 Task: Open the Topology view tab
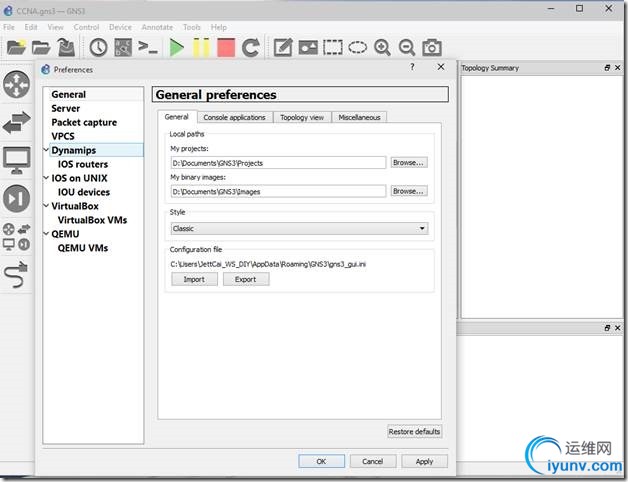click(302, 117)
